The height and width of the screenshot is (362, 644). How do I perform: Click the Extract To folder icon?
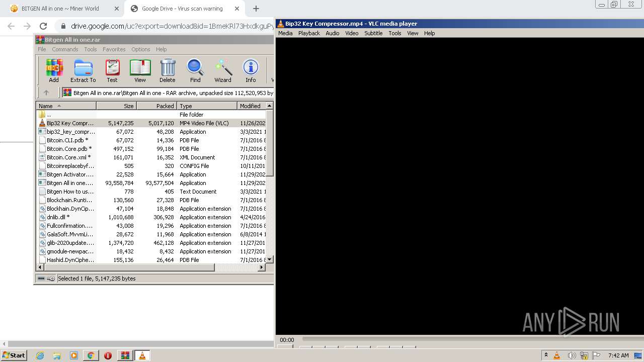[83, 70]
